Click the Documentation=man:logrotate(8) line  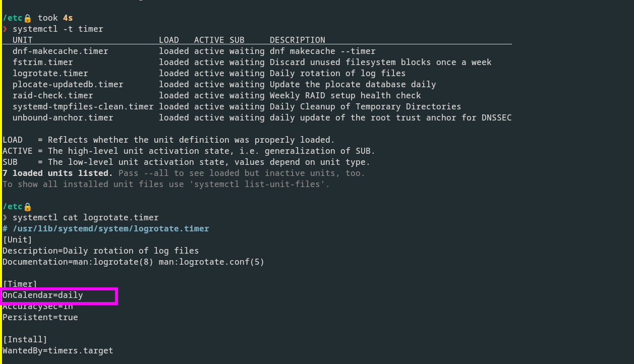[134, 262]
